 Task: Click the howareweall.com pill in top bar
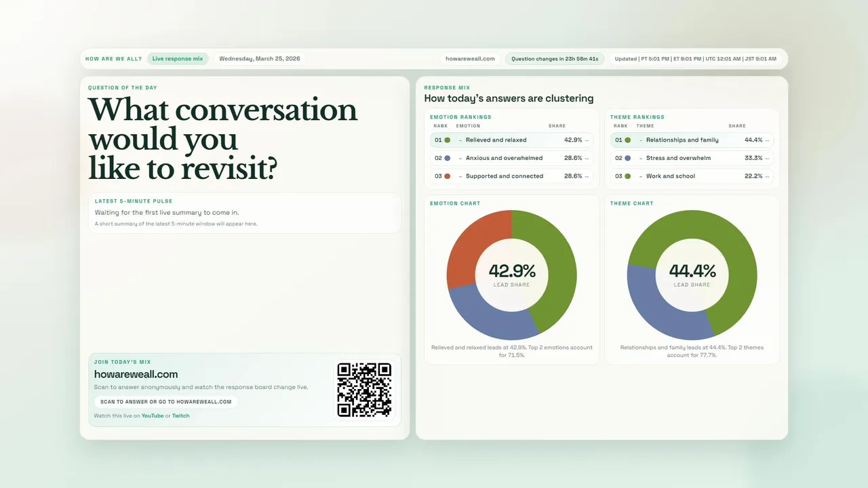tap(471, 59)
